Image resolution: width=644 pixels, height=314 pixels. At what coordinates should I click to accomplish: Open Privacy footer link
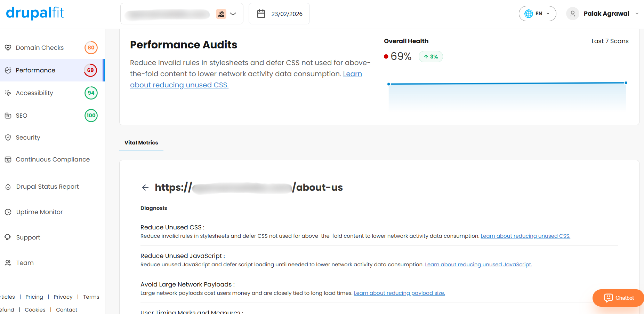coord(63,297)
